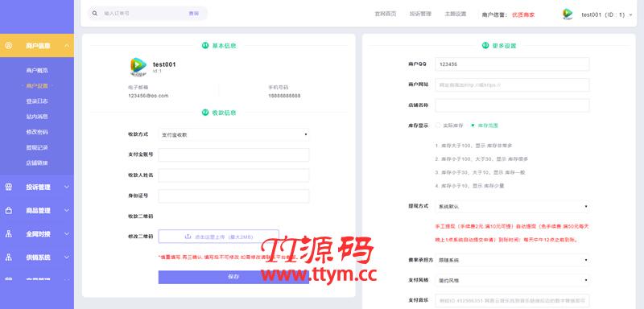The image size is (644, 309).
Task: Open 提现记录 in the sidebar
Action: 37,147
